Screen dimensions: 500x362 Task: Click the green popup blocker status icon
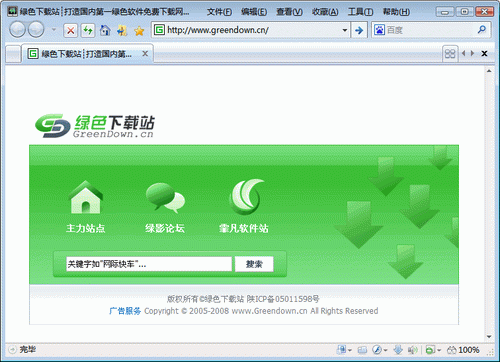(430, 350)
